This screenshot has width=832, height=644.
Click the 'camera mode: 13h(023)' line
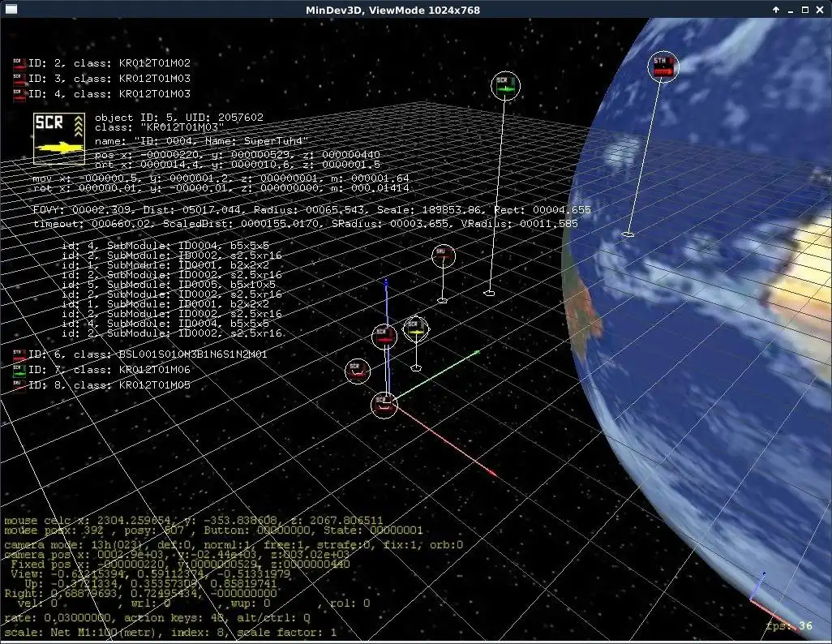pos(234,545)
